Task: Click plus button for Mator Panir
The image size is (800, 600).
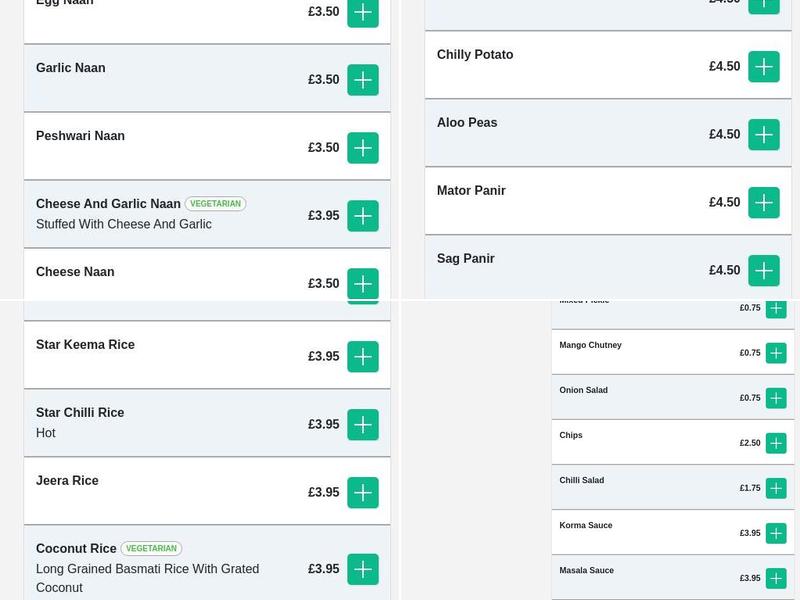Action: (764, 203)
